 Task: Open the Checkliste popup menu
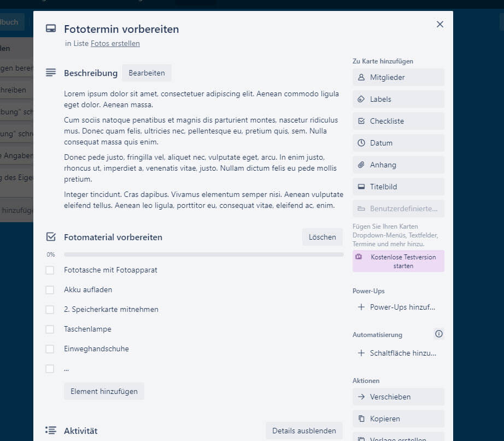click(398, 121)
